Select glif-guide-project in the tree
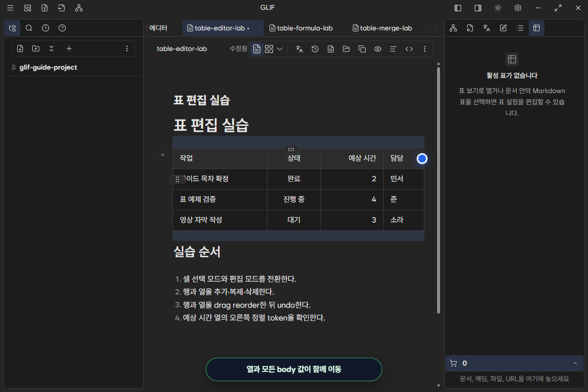Screen dimensions: 588x392 point(48,68)
